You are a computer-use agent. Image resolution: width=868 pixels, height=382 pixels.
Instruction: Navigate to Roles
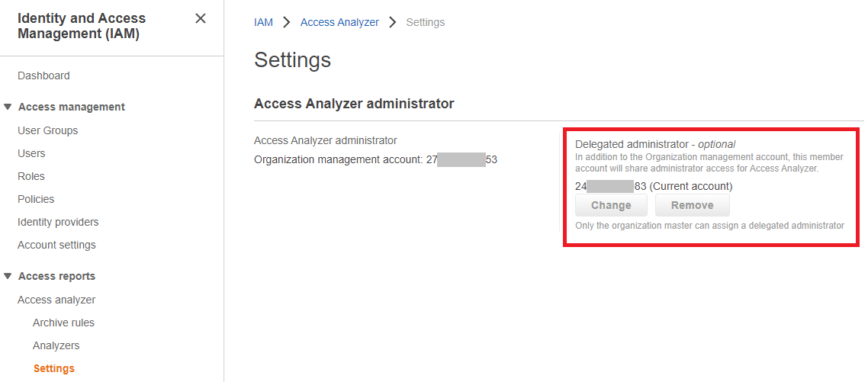31,176
